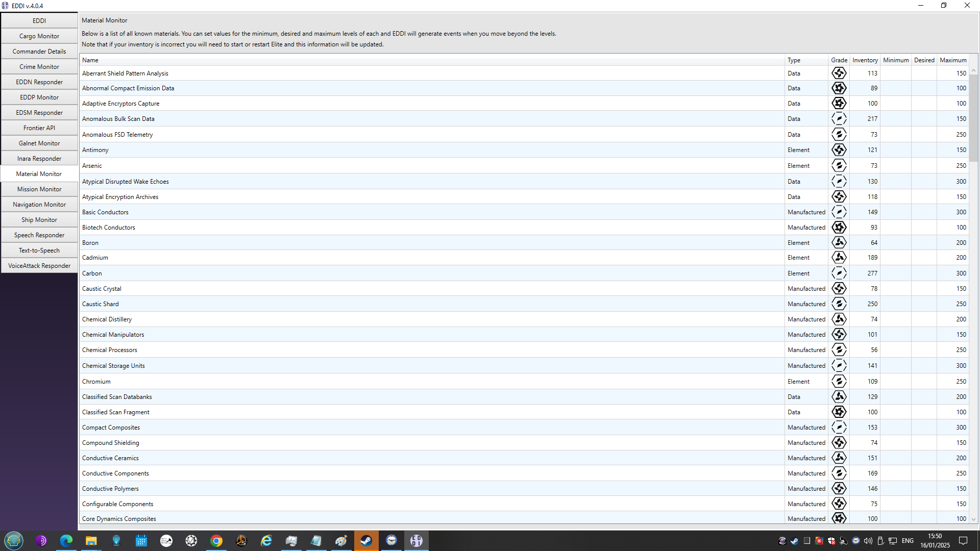Click the Minimum field for Aberrant Shield Pattern Analysis

(896, 73)
